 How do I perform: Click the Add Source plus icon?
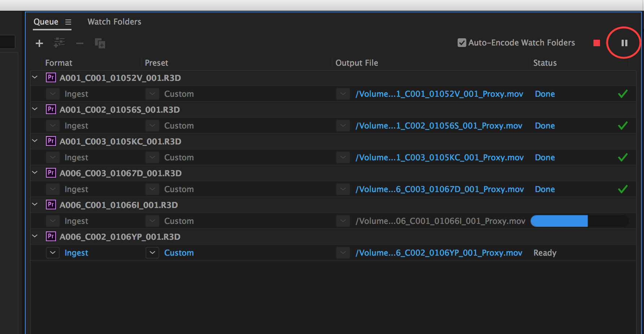click(39, 43)
